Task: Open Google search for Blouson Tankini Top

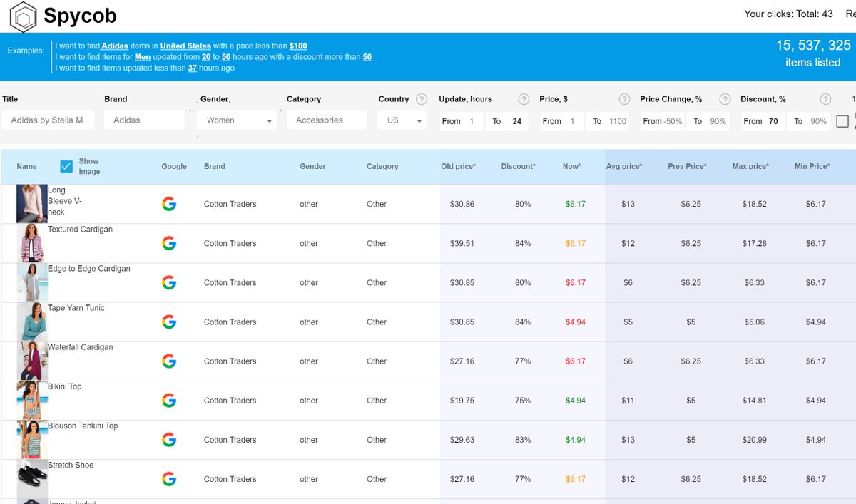Action: pos(169,439)
